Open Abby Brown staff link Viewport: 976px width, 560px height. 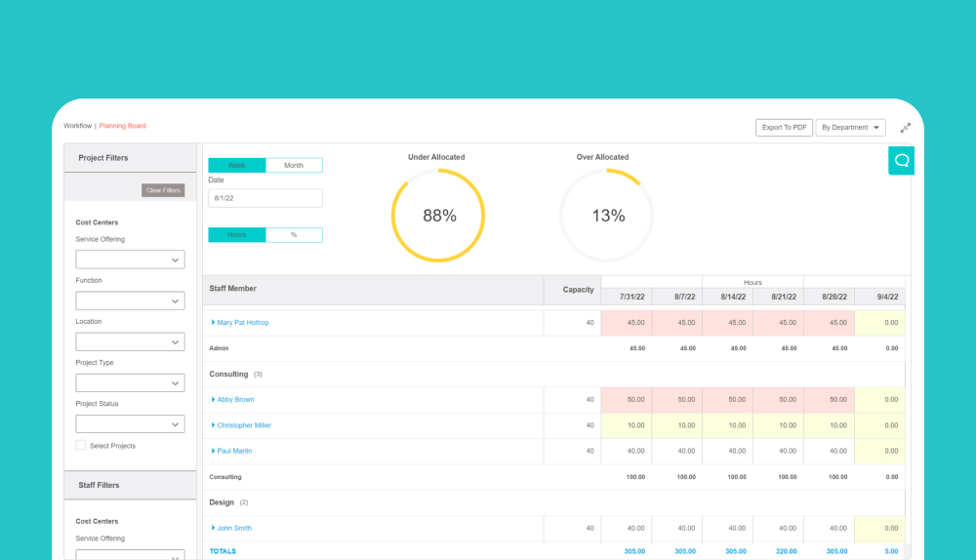point(235,399)
